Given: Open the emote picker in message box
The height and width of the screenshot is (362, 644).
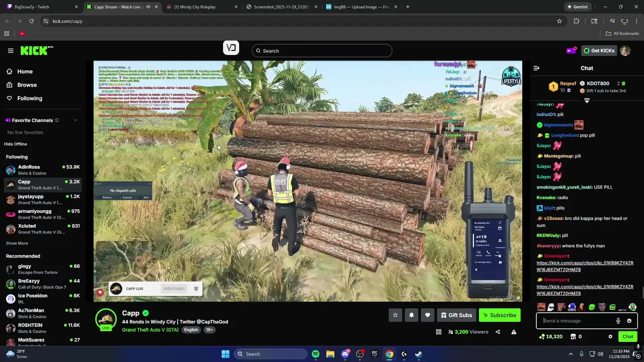Looking at the screenshot, I should (x=629, y=321).
